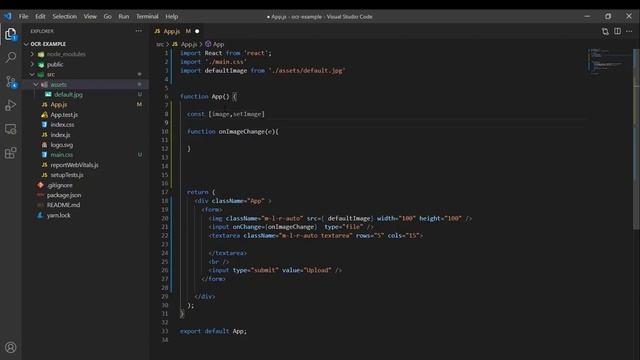Viewport: 640px width, 360px height.
Task: Click the editor vertical scrollbar
Action: (x=636, y=139)
